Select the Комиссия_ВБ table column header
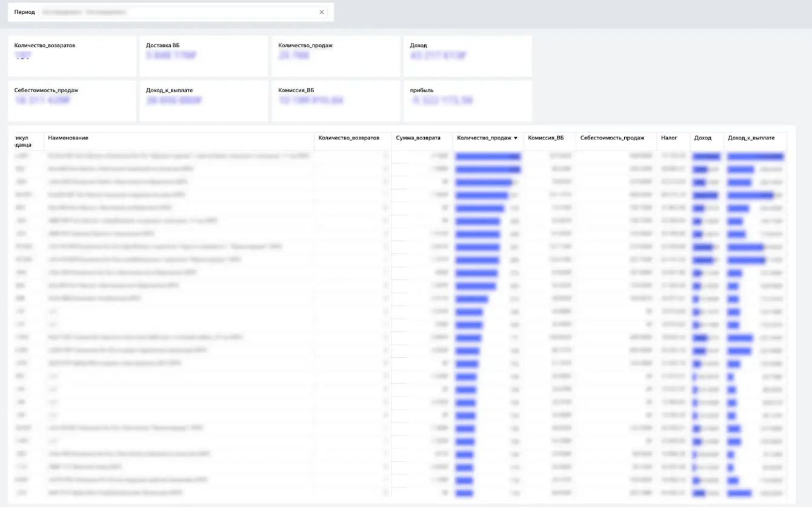Image resolution: width=812 pixels, height=507 pixels. point(545,138)
